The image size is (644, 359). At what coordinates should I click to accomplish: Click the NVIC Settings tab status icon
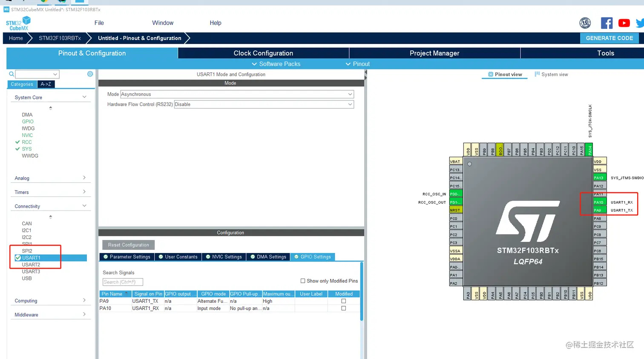point(208,257)
